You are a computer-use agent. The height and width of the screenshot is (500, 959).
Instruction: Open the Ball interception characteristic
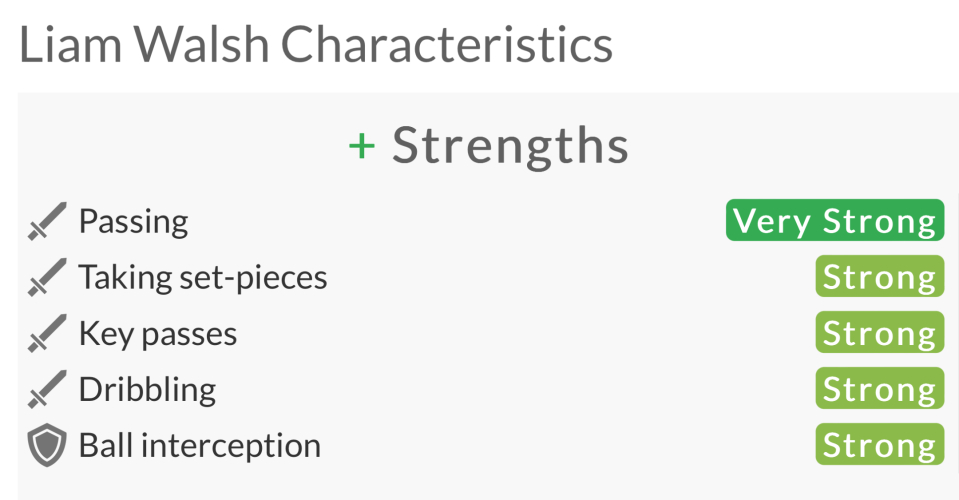[x=200, y=445]
